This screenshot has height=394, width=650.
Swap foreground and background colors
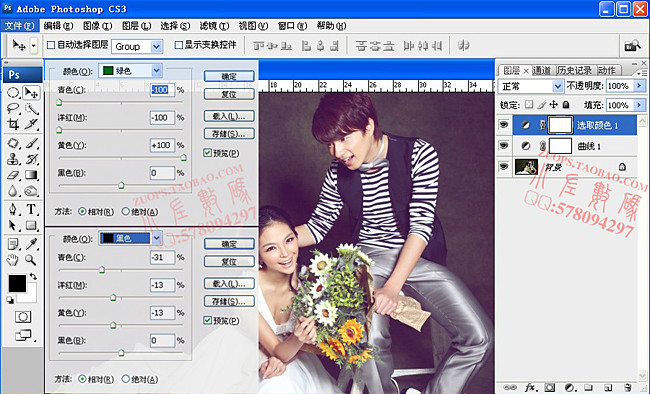click(33, 276)
